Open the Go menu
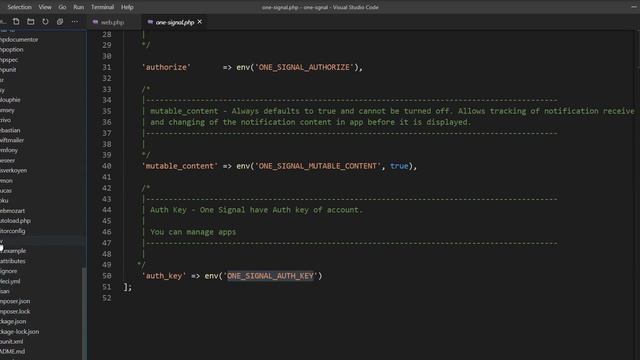Viewport: 640px width, 360px height. pyautogui.click(x=62, y=7)
